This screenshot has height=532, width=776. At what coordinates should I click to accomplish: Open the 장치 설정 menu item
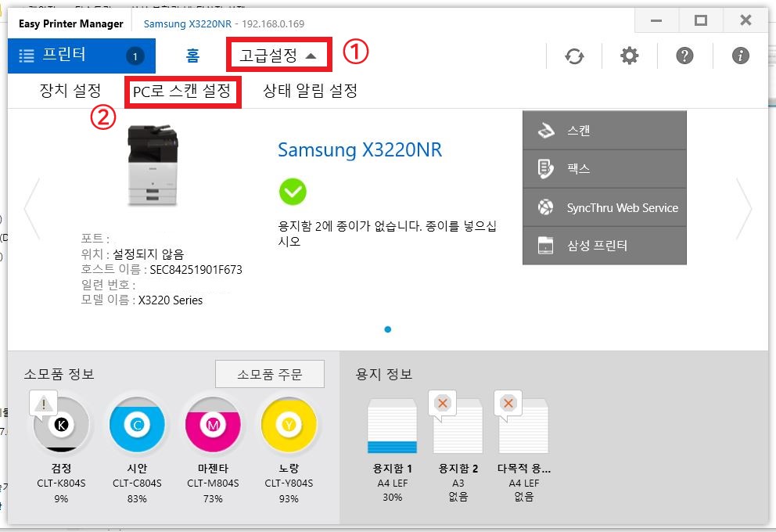(70, 91)
